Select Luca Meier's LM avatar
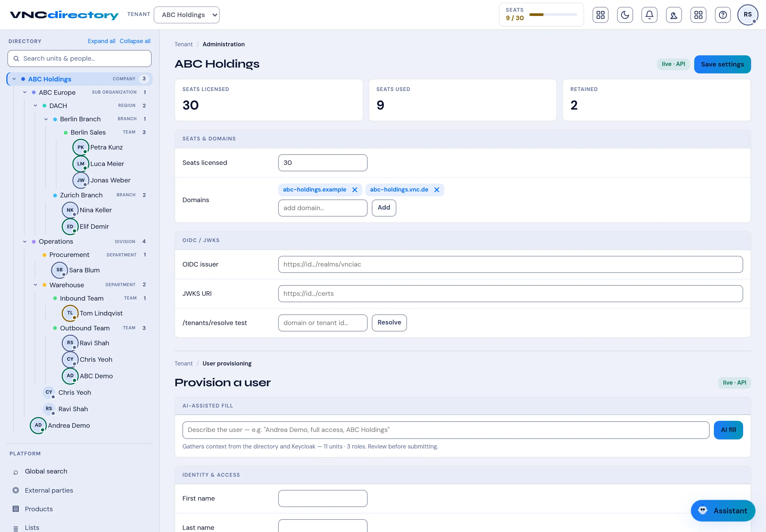 81,164
